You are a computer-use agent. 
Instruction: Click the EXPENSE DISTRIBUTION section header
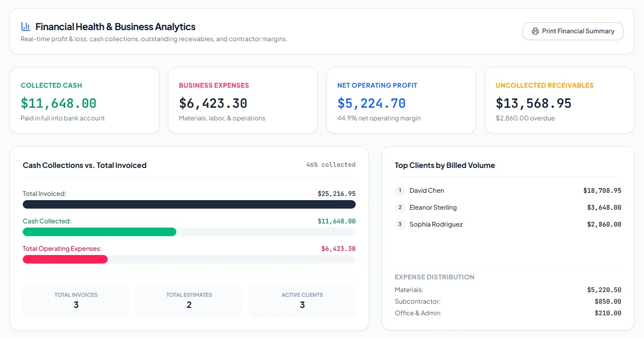click(x=434, y=277)
